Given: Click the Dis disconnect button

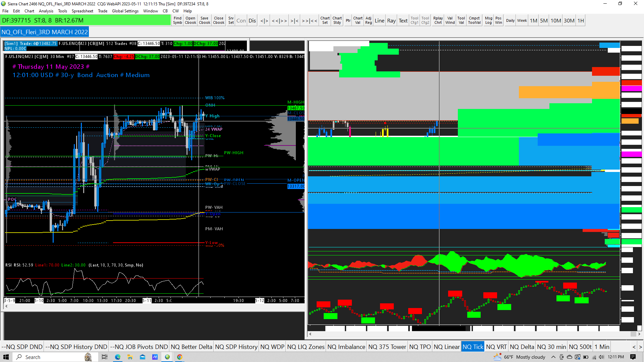Looking at the screenshot, I should [x=252, y=20].
